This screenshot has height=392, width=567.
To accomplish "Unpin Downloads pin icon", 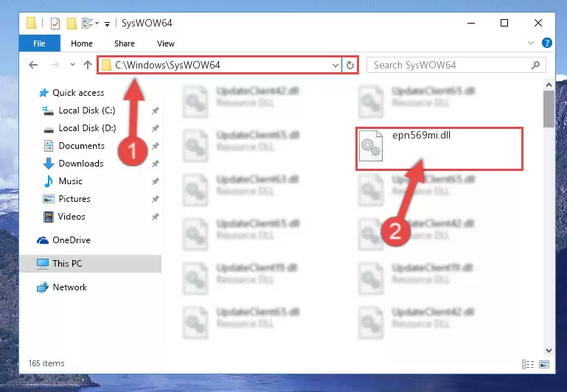I will pos(155,164).
